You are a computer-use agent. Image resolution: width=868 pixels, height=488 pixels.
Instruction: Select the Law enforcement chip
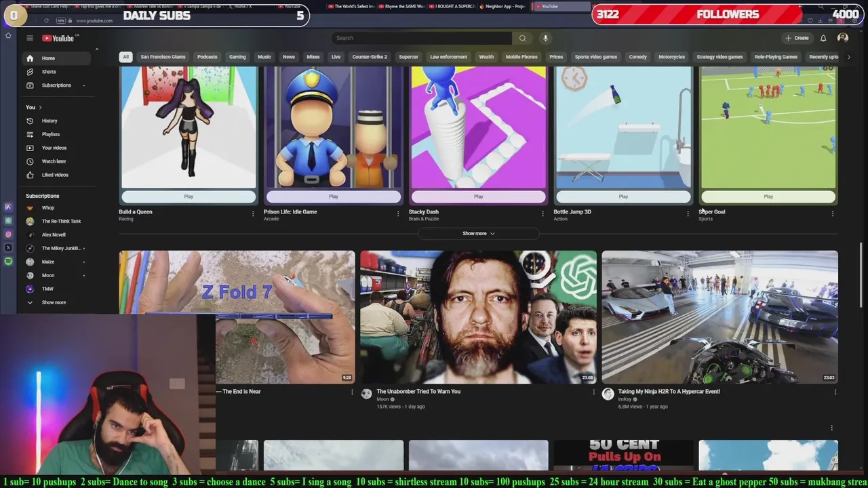coord(448,57)
